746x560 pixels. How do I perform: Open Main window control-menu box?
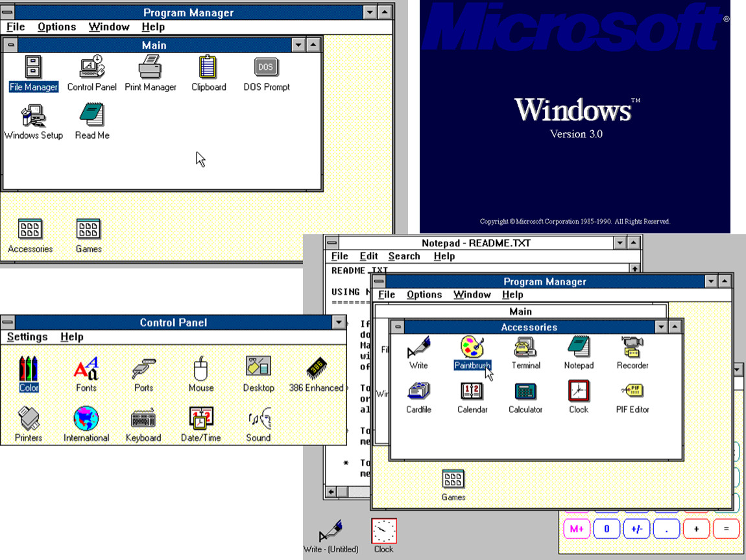click(10, 45)
